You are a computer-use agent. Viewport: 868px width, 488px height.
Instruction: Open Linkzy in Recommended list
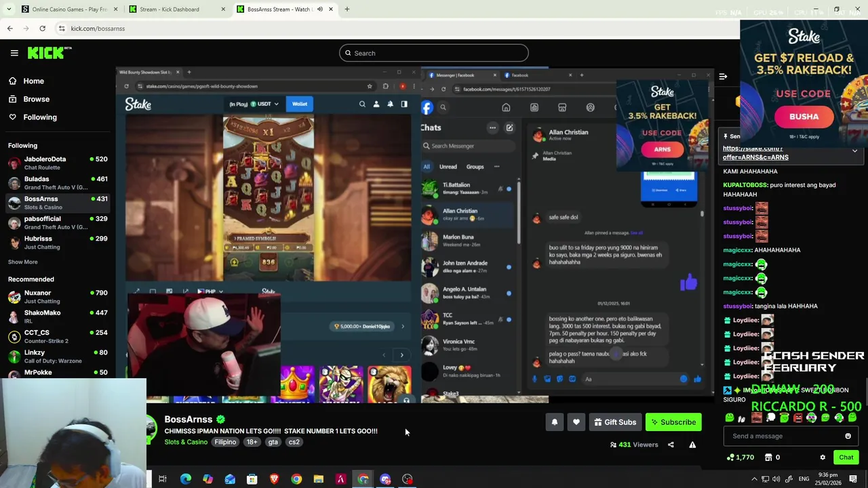(58, 357)
